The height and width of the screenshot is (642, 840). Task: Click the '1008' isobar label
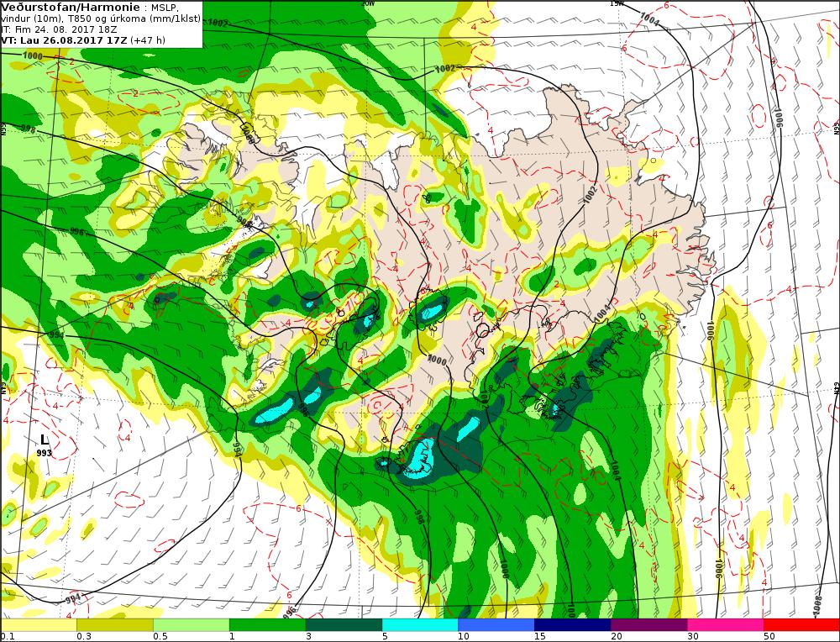(818, 606)
